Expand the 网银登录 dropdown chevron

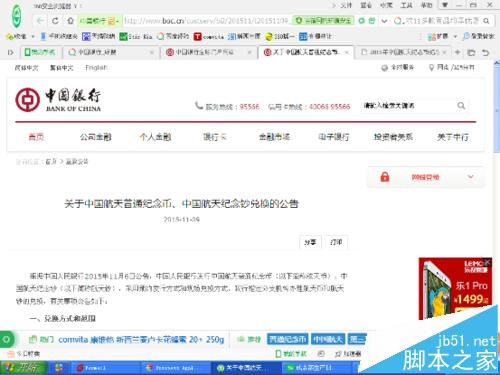(471, 177)
